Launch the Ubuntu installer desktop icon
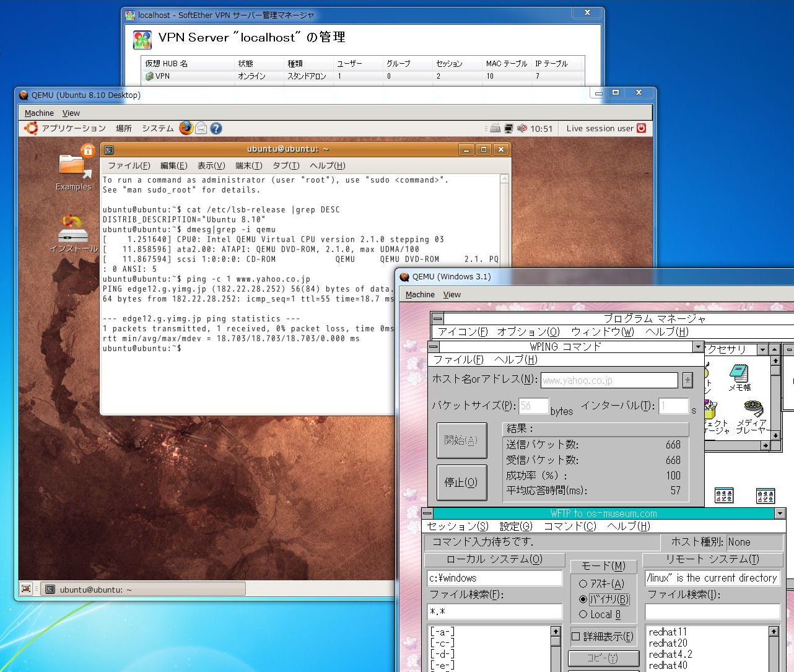794x672 pixels. click(x=73, y=233)
